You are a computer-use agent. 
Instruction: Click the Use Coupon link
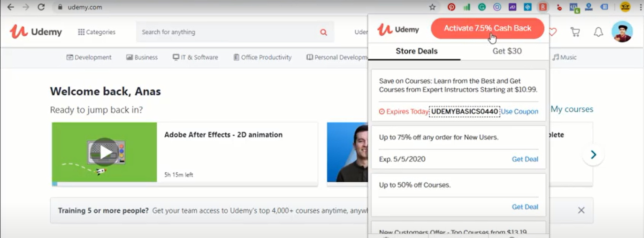[x=519, y=112]
